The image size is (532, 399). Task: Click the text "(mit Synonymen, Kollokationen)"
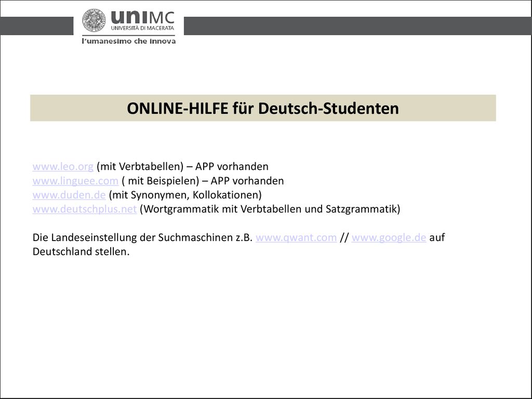pyautogui.click(x=185, y=195)
